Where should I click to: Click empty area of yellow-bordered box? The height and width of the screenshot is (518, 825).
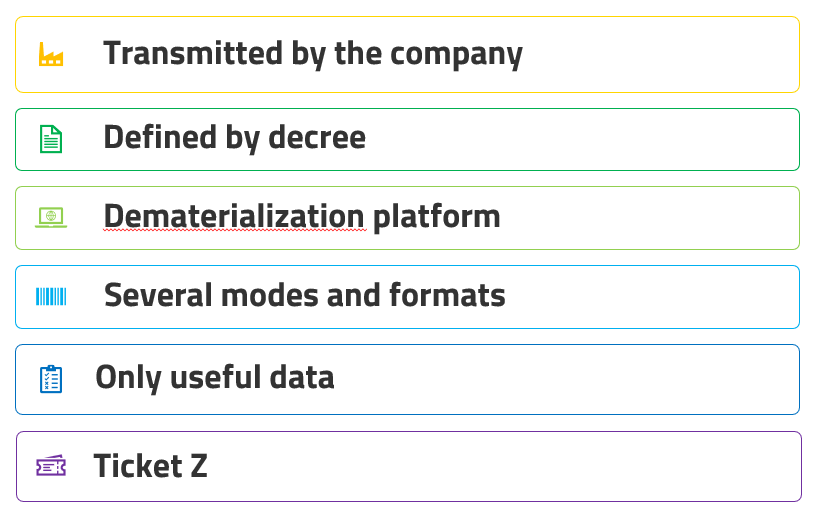click(x=658, y=54)
